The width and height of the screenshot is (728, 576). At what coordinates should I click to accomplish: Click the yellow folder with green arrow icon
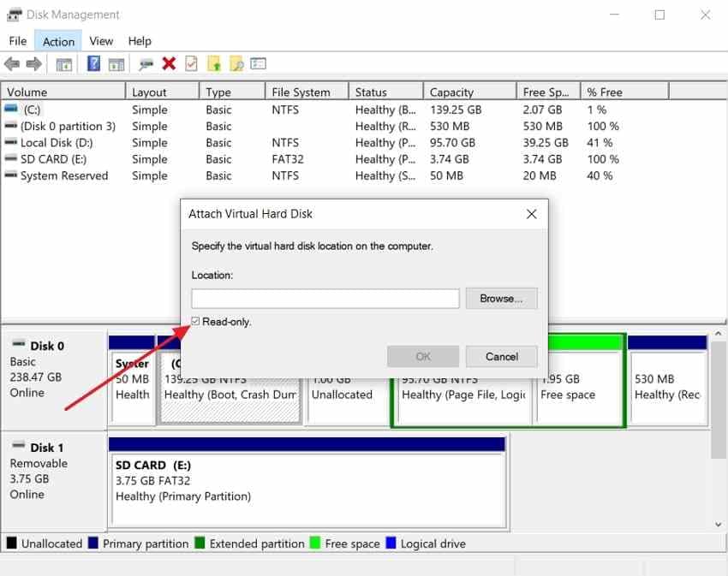214,63
